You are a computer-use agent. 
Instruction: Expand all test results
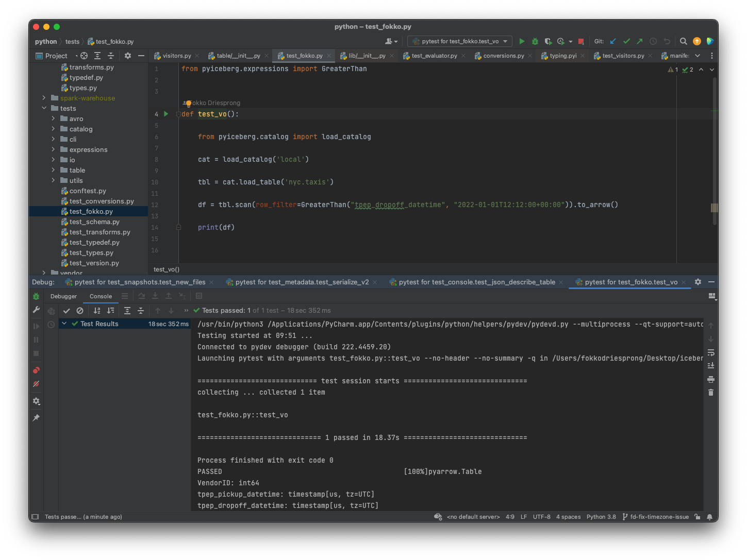[127, 311]
